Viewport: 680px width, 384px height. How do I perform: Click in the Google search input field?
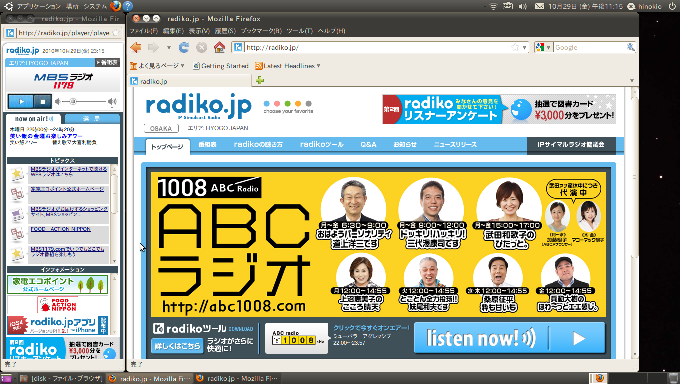coord(589,47)
